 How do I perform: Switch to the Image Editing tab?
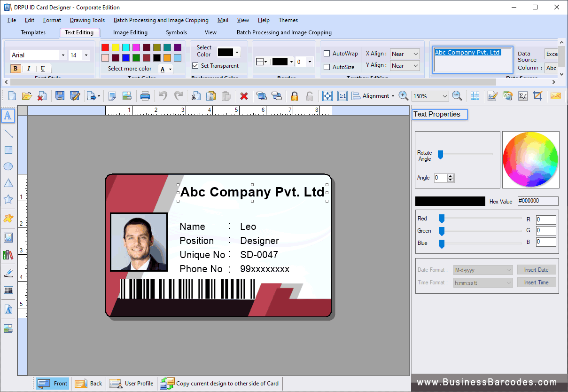130,32
